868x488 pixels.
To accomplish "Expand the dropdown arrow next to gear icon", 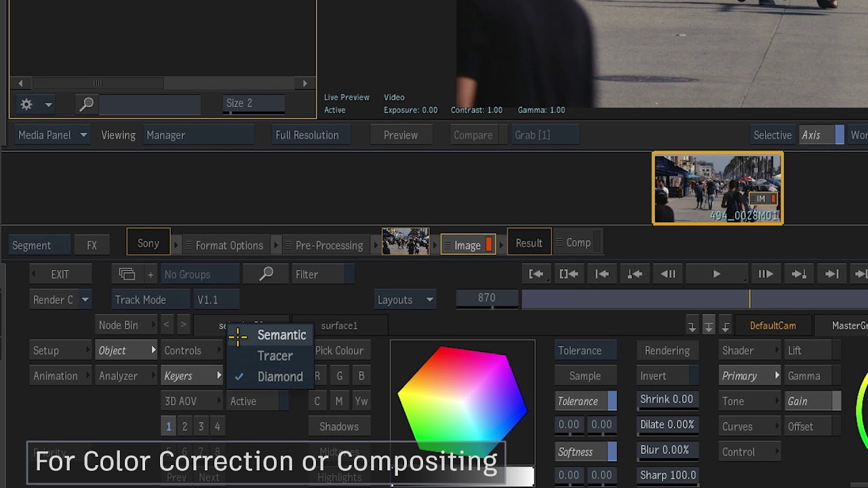I will tap(48, 104).
